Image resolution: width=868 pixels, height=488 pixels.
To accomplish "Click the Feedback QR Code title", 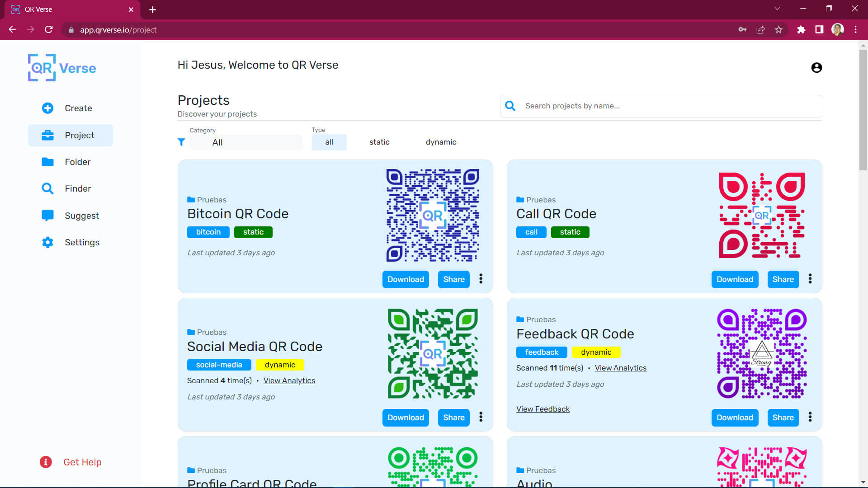I will click(575, 334).
